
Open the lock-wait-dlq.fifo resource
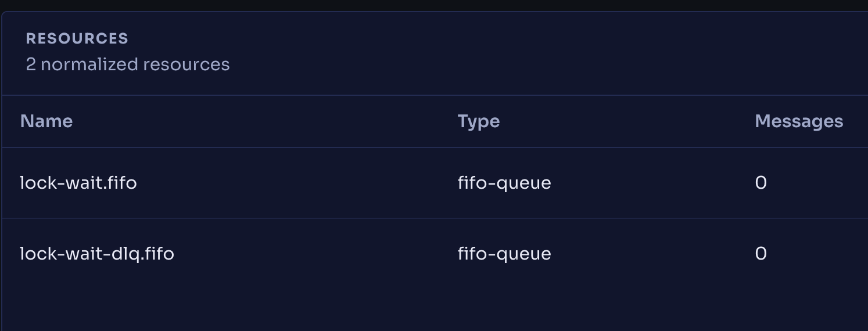click(97, 254)
